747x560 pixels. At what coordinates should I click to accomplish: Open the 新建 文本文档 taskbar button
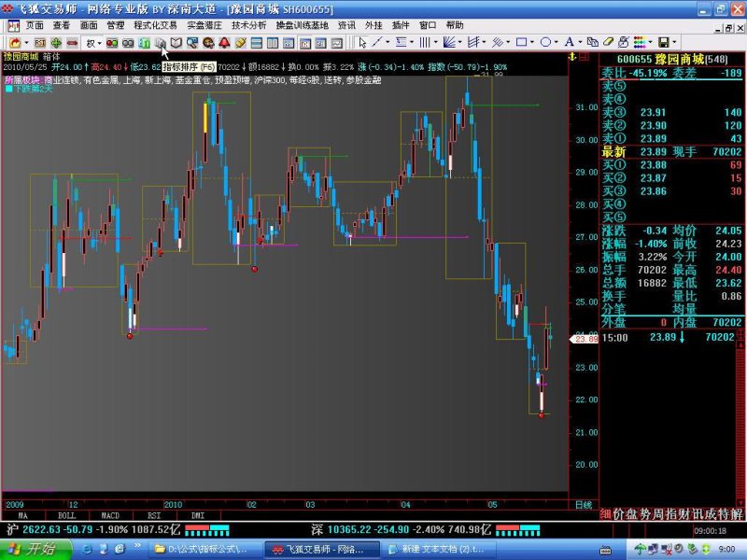439,549
